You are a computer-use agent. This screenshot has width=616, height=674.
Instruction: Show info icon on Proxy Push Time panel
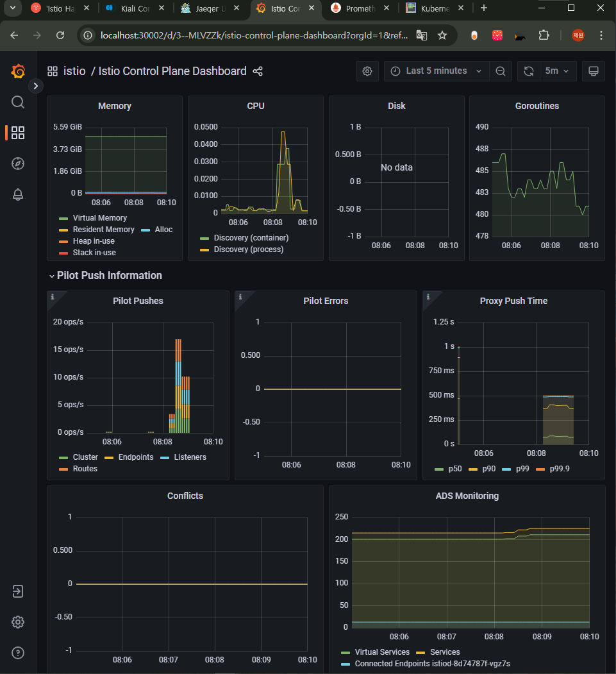[428, 296]
